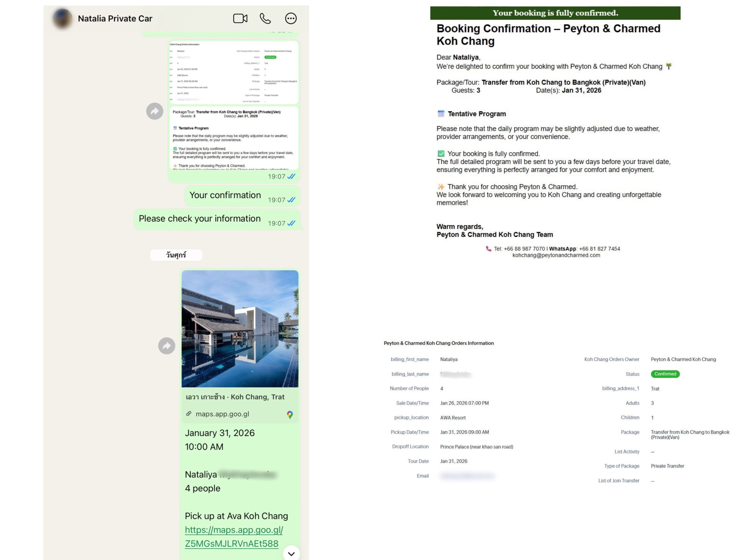Viewport: 747px width, 560px height.
Task: Forward the booking confirmation image message
Action: (x=155, y=111)
